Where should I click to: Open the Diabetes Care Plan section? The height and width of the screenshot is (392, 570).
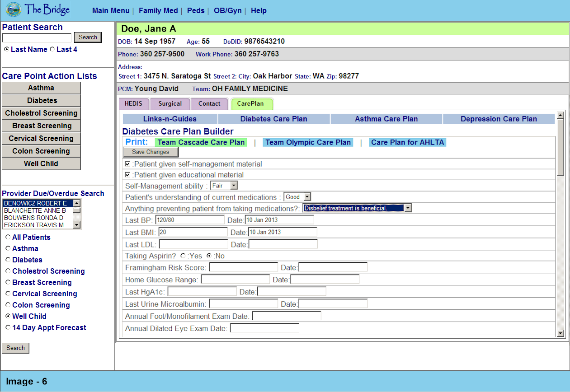click(x=274, y=119)
